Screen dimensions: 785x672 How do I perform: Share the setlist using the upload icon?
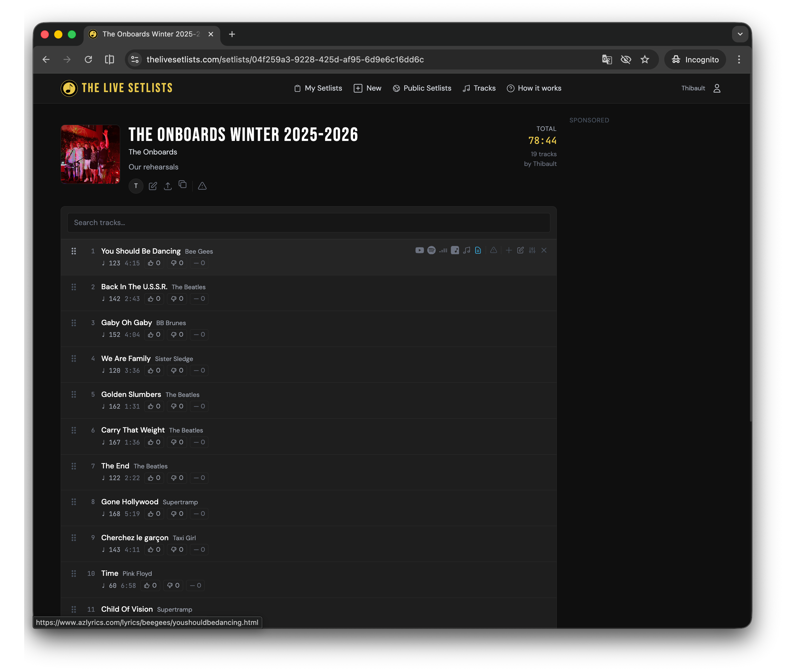click(x=168, y=186)
